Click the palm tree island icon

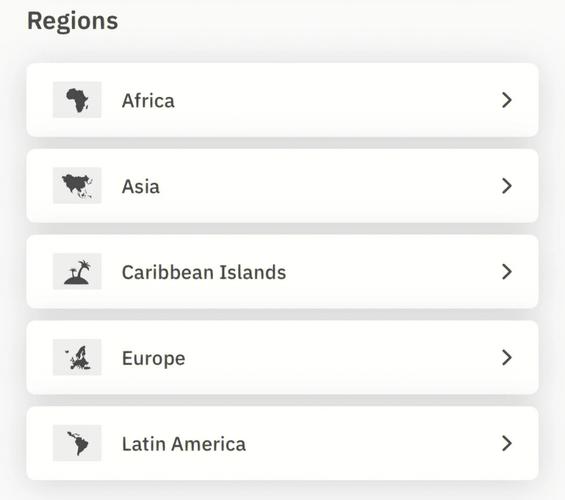coord(77,271)
